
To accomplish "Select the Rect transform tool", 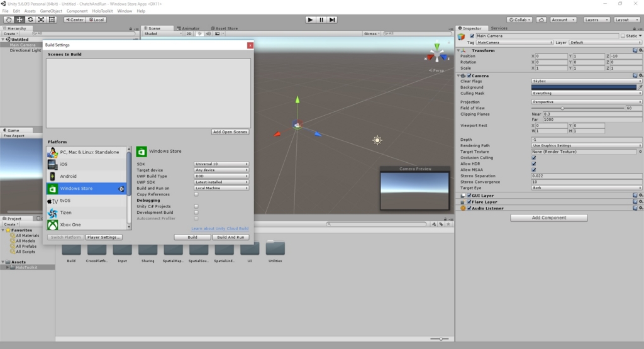I will tap(52, 19).
